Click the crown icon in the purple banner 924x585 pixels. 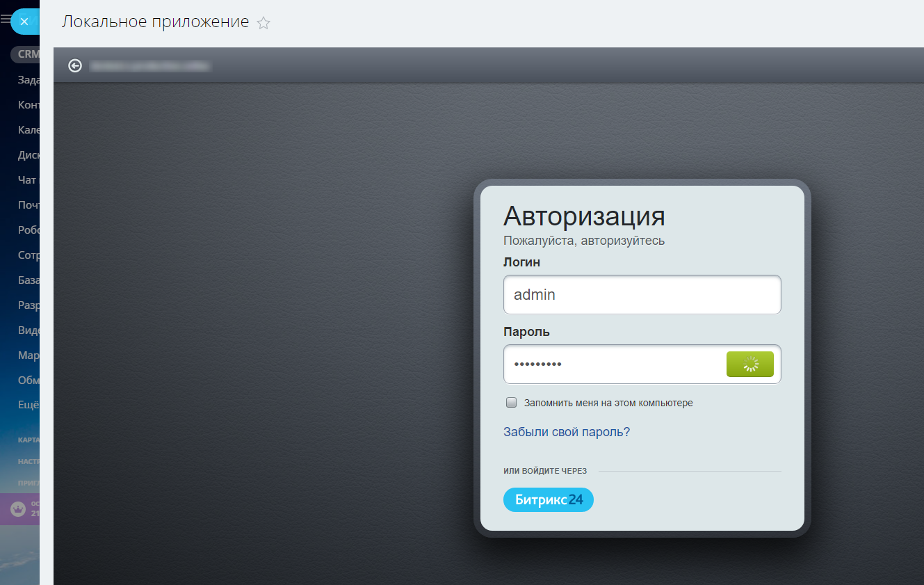[x=17, y=509]
